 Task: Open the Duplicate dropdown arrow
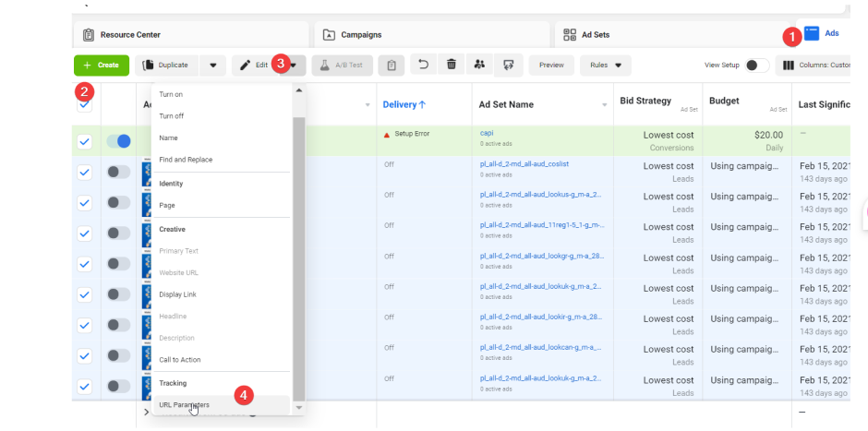(212, 66)
